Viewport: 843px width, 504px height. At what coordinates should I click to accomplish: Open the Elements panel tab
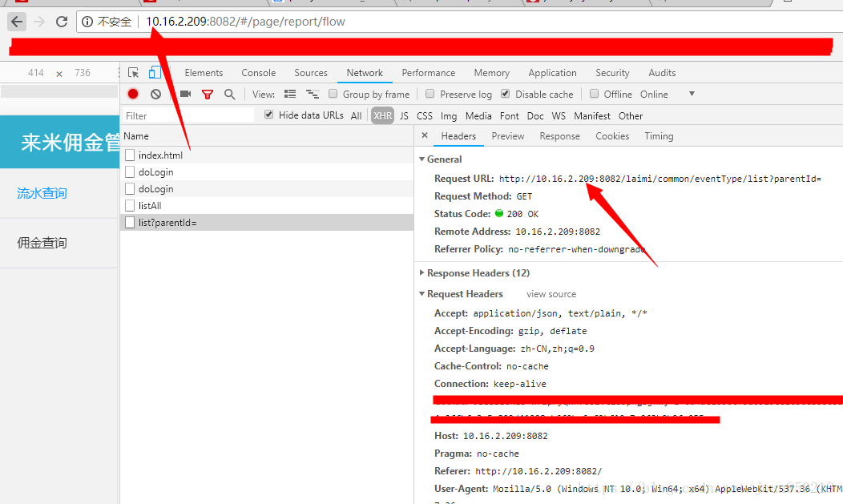pos(204,73)
